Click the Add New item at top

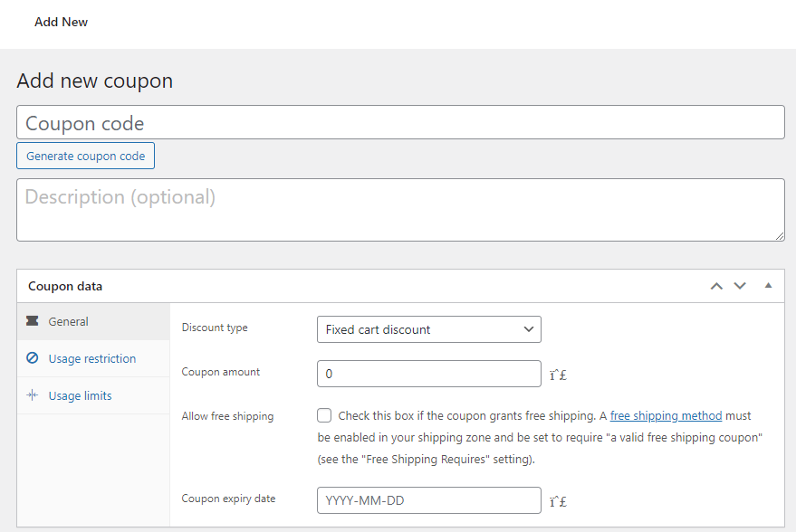(61, 22)
